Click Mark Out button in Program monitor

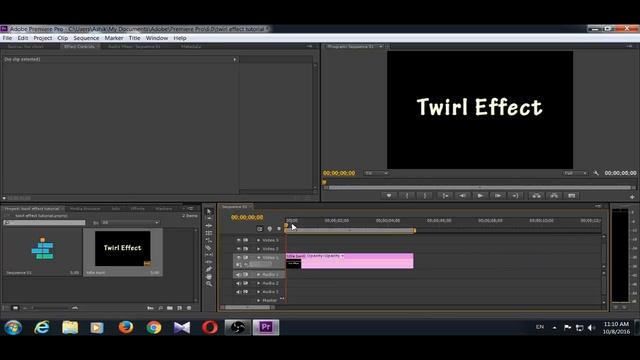point(425,196)
